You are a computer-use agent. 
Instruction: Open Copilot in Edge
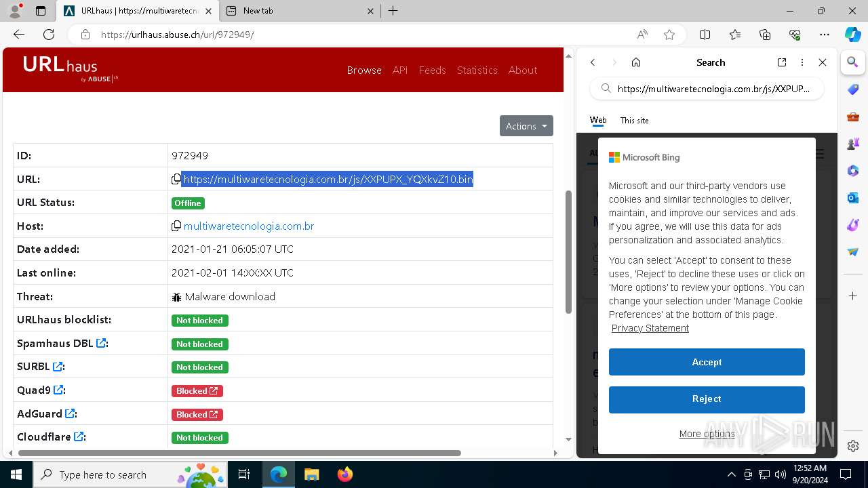[853, 35]
